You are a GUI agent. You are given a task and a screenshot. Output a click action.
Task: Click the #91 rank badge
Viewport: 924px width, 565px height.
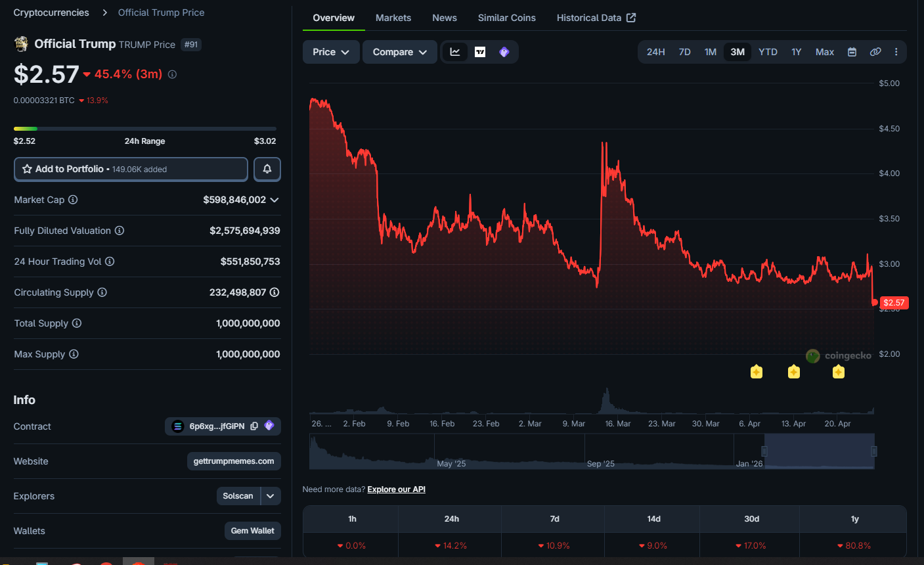[191, 45]
